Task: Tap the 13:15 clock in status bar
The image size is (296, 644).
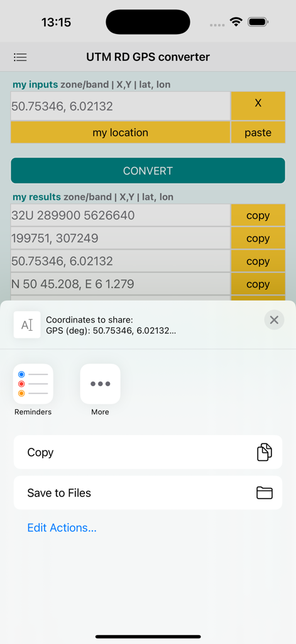Action: [56, 22]
